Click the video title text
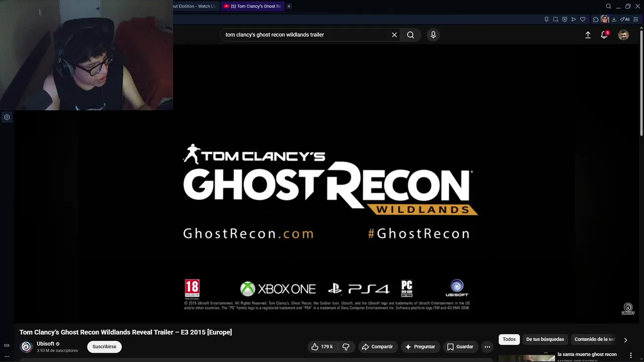Viewport: 644px width, 362px height. (125, 332)
